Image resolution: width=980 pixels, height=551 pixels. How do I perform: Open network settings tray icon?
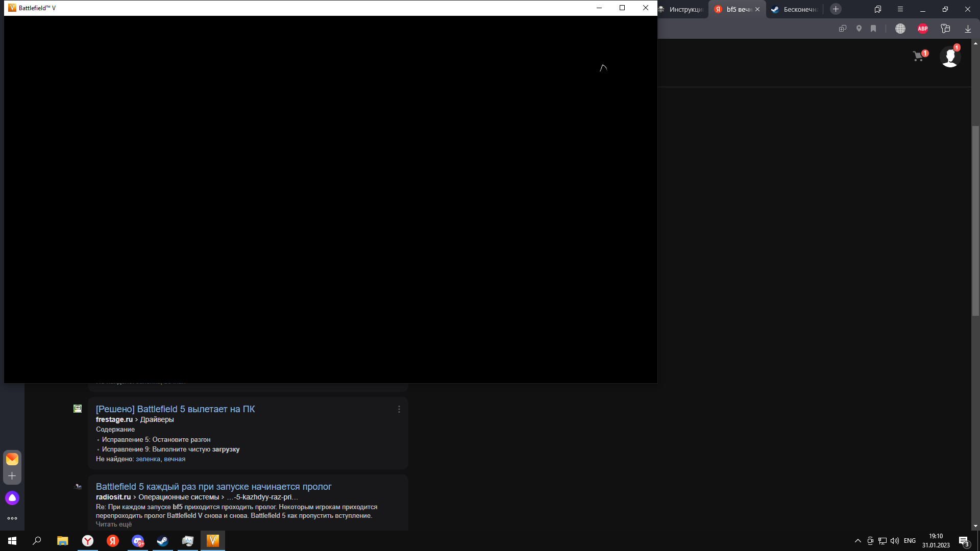coord(883,541)
